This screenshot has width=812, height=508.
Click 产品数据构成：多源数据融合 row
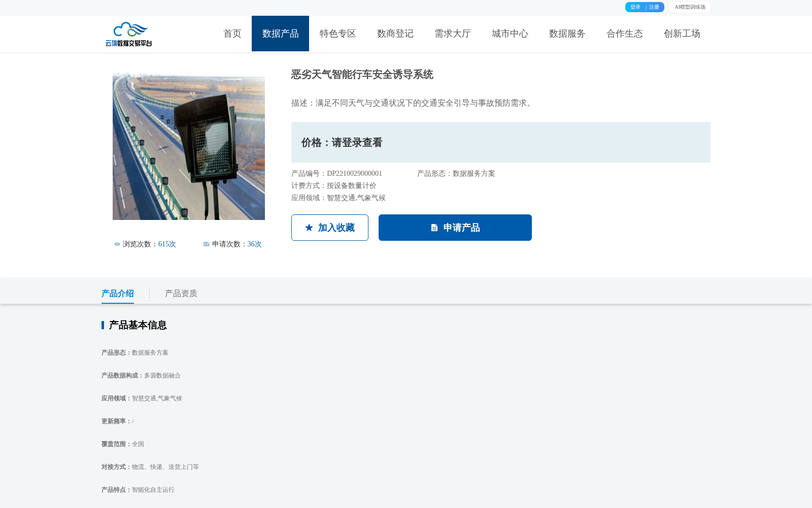point(141,376)
